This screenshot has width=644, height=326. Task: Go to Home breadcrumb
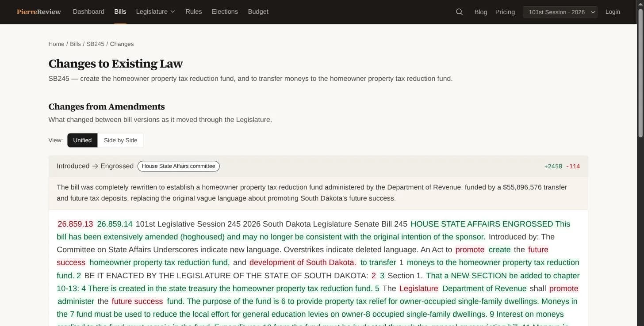click(x=56, y=44)
